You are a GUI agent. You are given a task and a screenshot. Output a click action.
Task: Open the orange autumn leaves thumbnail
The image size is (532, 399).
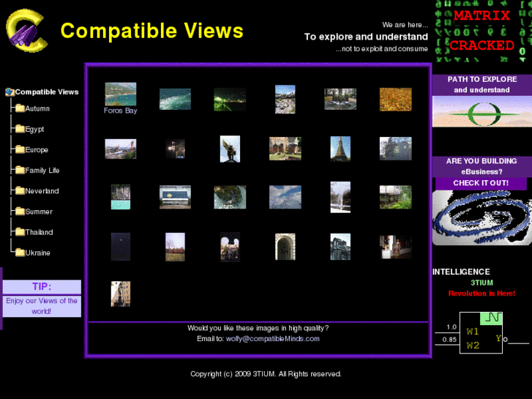[x=396, y=100]
